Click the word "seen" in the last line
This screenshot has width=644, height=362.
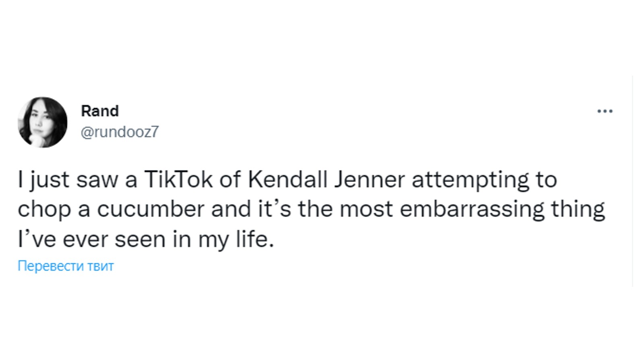140,239
